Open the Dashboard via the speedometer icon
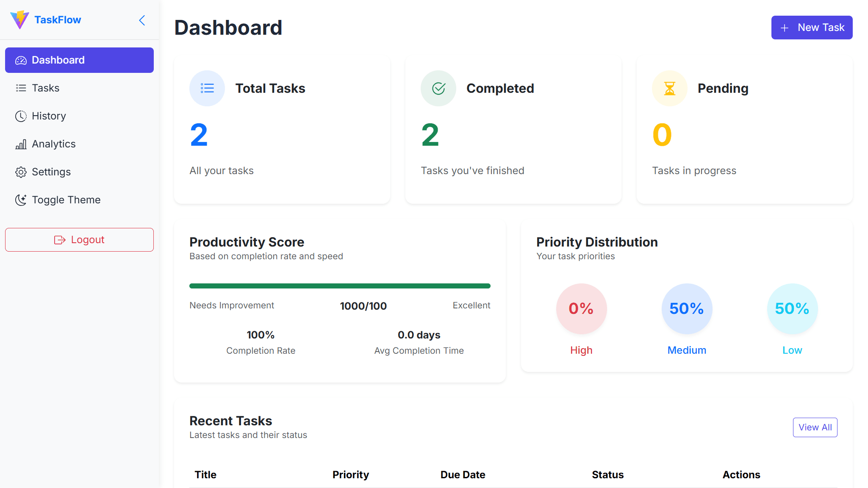The image size is (868, 488). pos(21,60)
